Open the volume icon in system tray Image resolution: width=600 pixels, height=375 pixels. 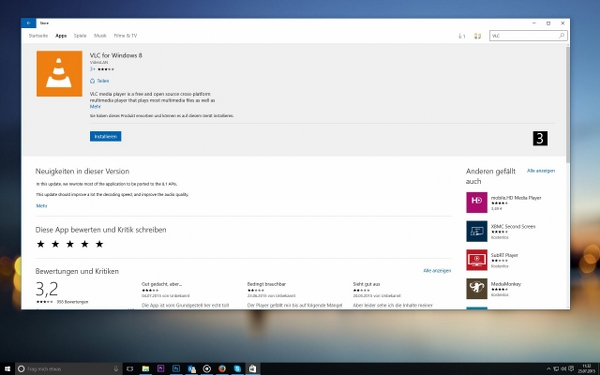pos(564,369)
